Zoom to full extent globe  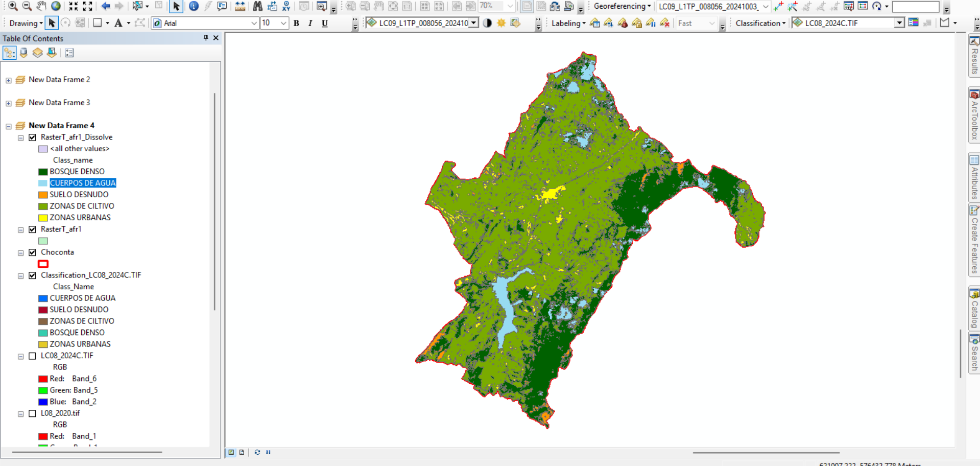56,6
